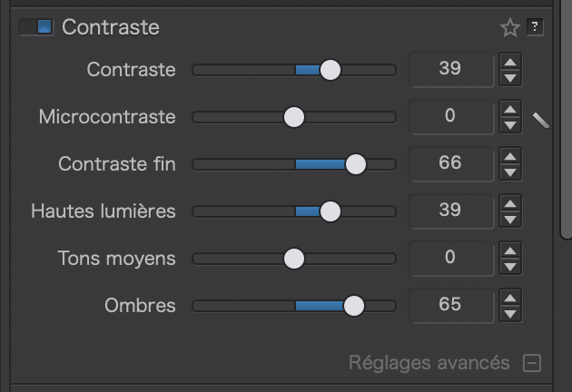
Task: Click the Contraste slider handle
Action: (x=330, y=70)
